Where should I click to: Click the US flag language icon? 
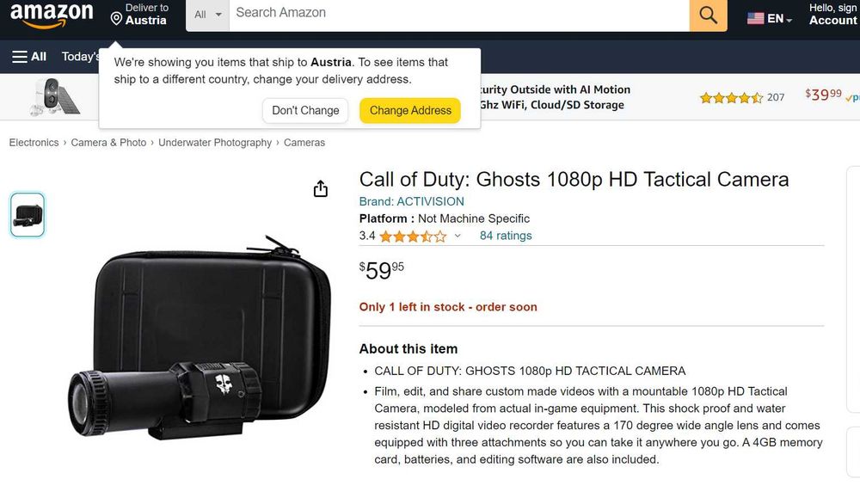755,19
